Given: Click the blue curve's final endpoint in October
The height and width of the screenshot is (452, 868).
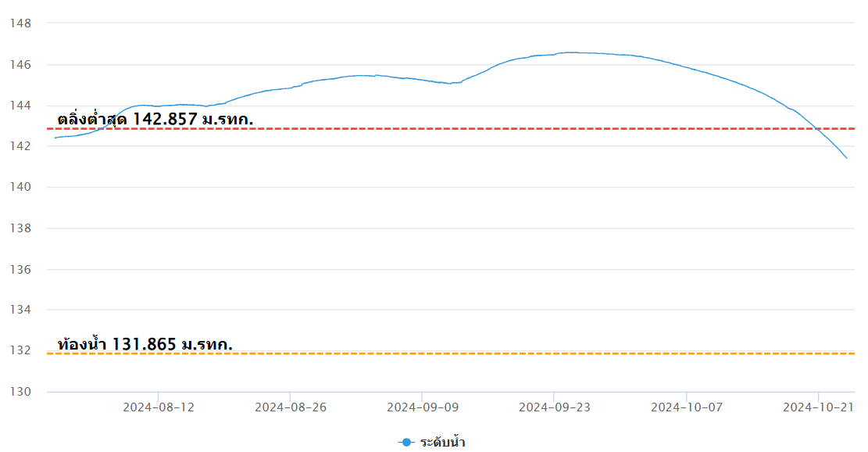Looking at the screenshot, I should [x=846, y=158].
